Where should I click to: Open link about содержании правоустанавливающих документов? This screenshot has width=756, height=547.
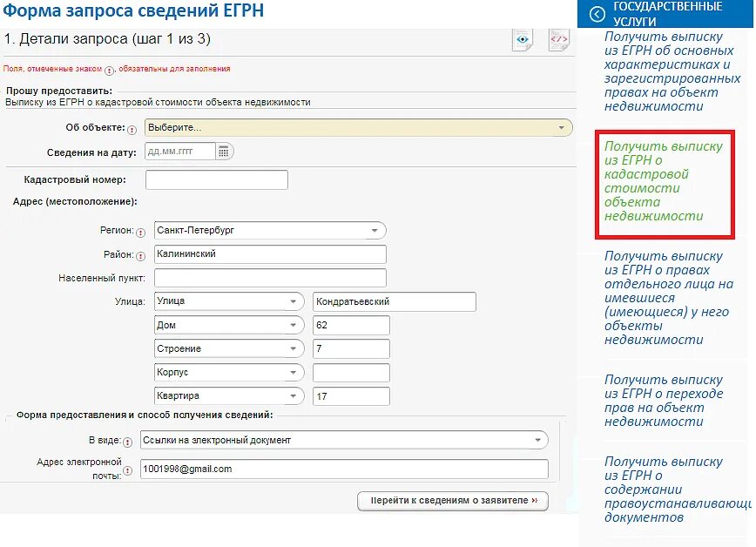(678, 490)
